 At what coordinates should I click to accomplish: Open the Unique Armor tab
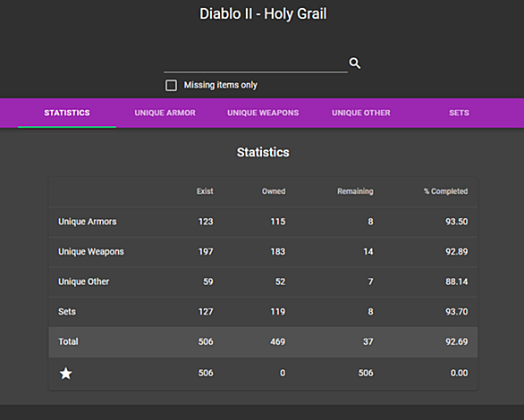tap(165, 113)
